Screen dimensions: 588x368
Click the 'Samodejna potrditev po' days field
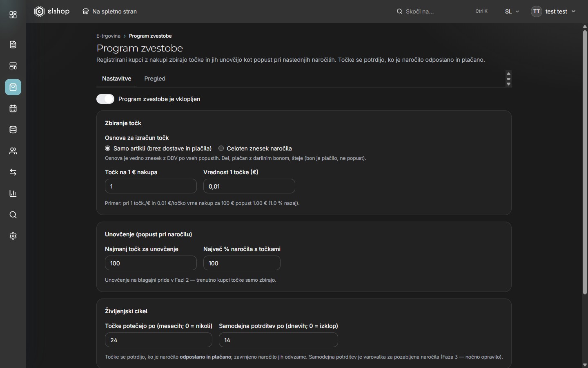(x=278, y=340)
